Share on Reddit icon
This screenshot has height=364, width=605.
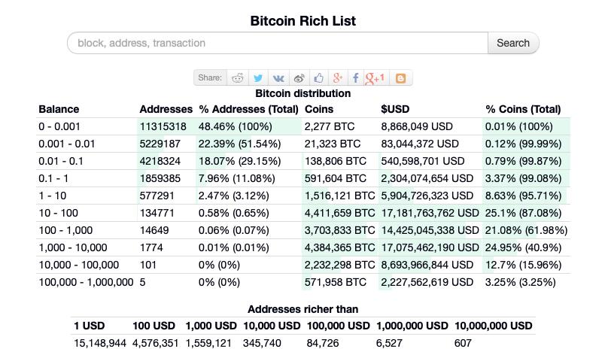238,78
